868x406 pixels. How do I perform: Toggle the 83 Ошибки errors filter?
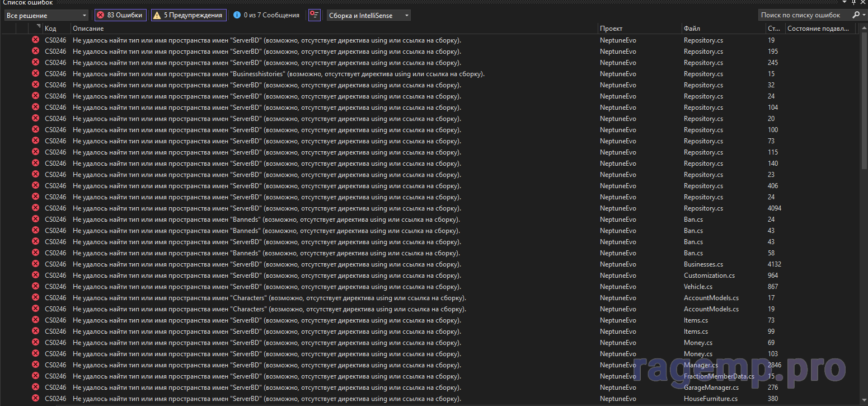pyautogui.click(x=120, y=15)
